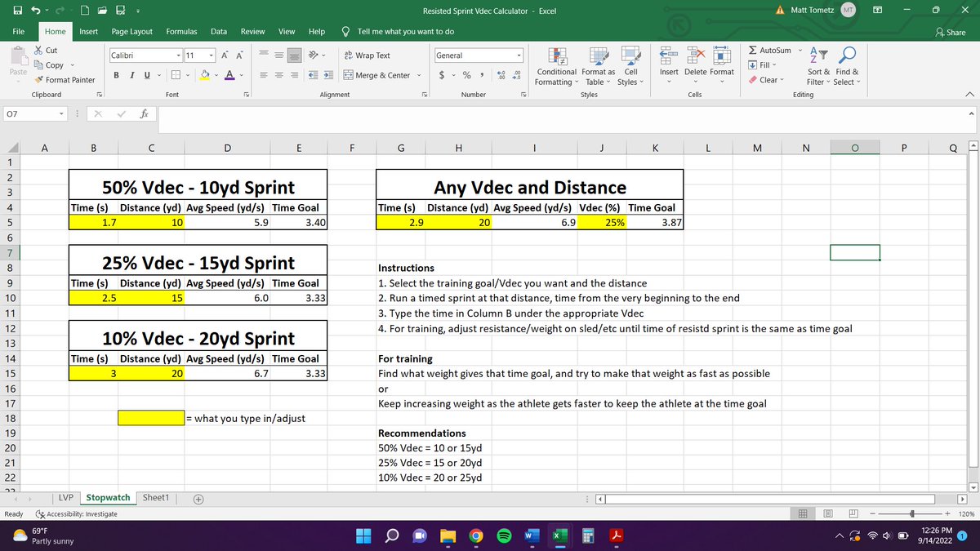Switch to the Formulas ribbon tab
This screenshot has width=980, height=551.
180,31
